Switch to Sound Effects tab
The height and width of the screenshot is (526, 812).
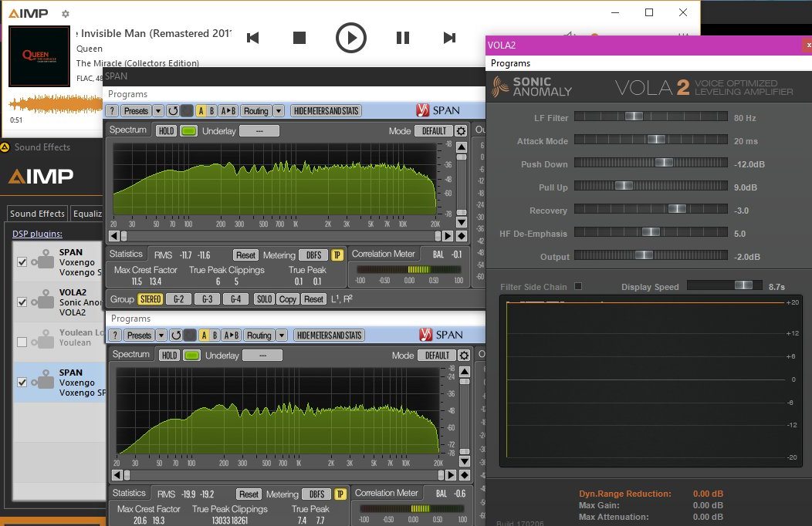(37, 214)
